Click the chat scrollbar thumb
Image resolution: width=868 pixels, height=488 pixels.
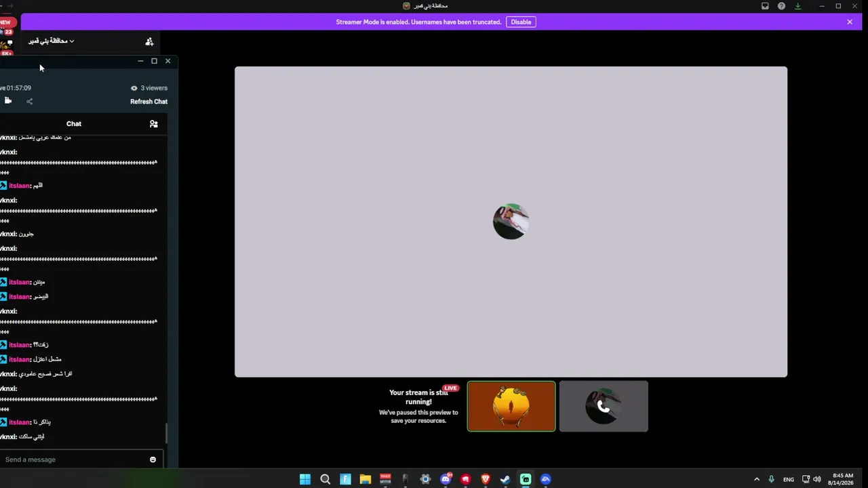pyautogui.click(x=166, y=434)
